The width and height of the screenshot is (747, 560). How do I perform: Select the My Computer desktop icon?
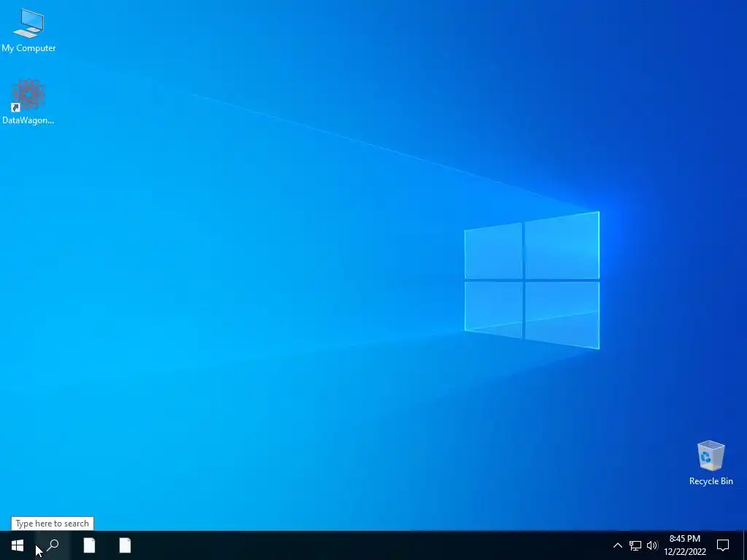tap(28, 30)
